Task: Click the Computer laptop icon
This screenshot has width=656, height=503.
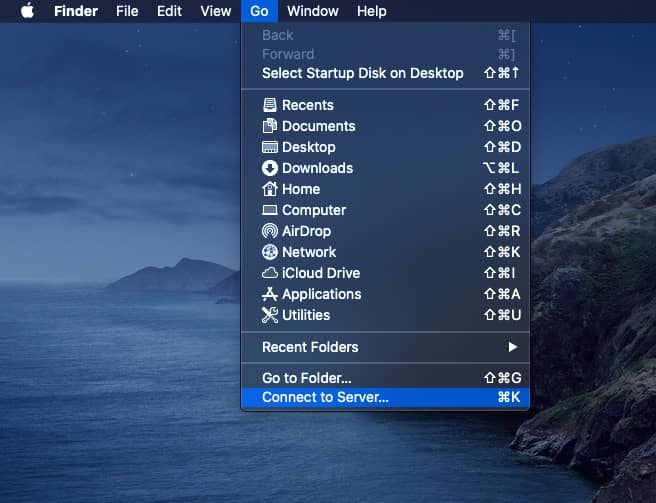Action: [269, 210]
